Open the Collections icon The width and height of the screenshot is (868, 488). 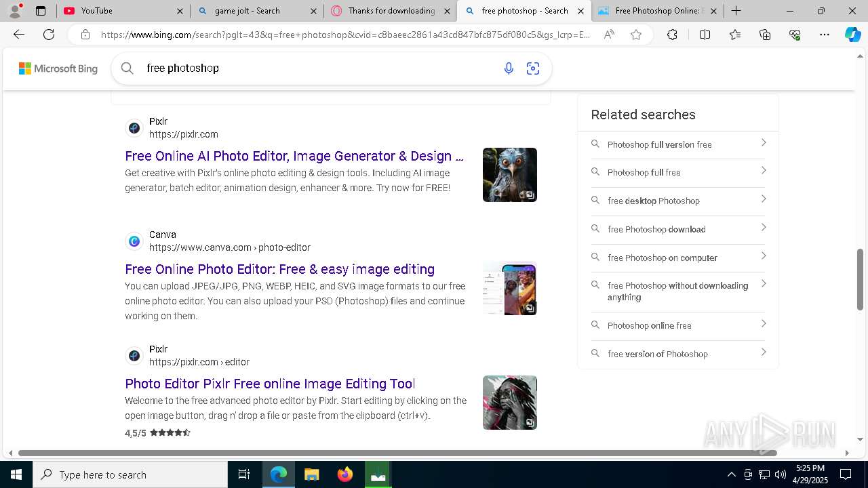pyautogui.click(x=765, y=35)
